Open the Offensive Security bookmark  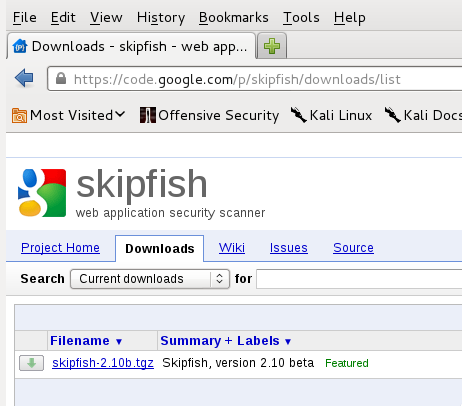209,115
